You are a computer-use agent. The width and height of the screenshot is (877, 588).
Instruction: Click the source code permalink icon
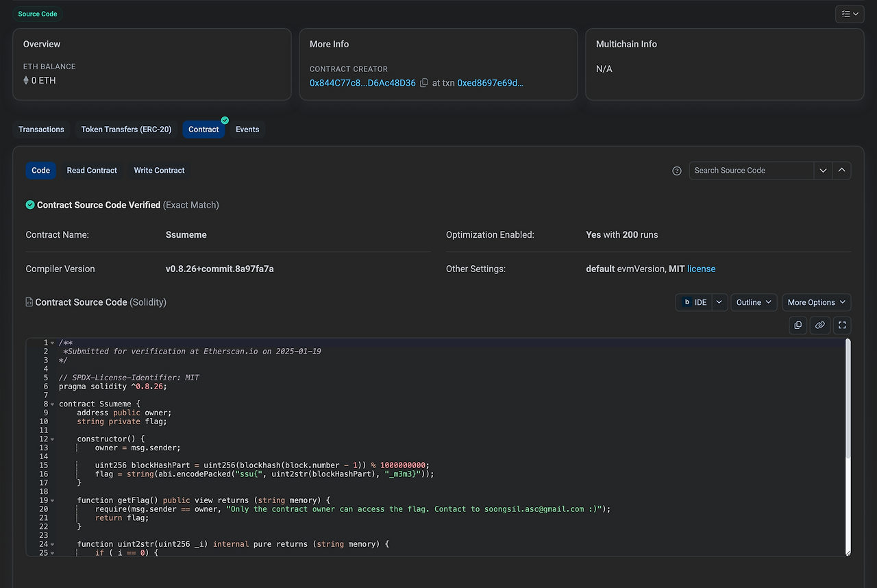tap(820, 325)
